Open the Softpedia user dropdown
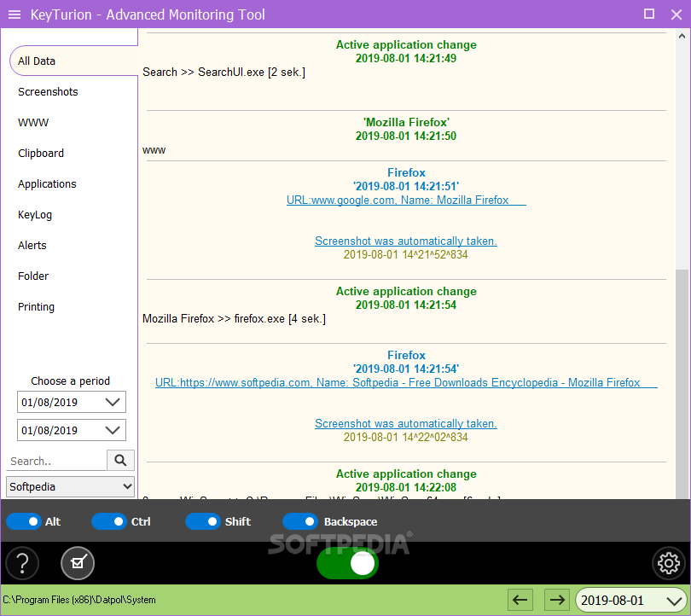Viewport: 691px width, 616px height. pyautogui.click(x=70, y=487)
